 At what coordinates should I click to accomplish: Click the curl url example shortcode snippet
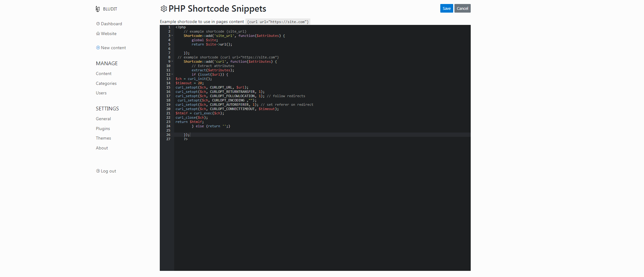tap(277, 22)
